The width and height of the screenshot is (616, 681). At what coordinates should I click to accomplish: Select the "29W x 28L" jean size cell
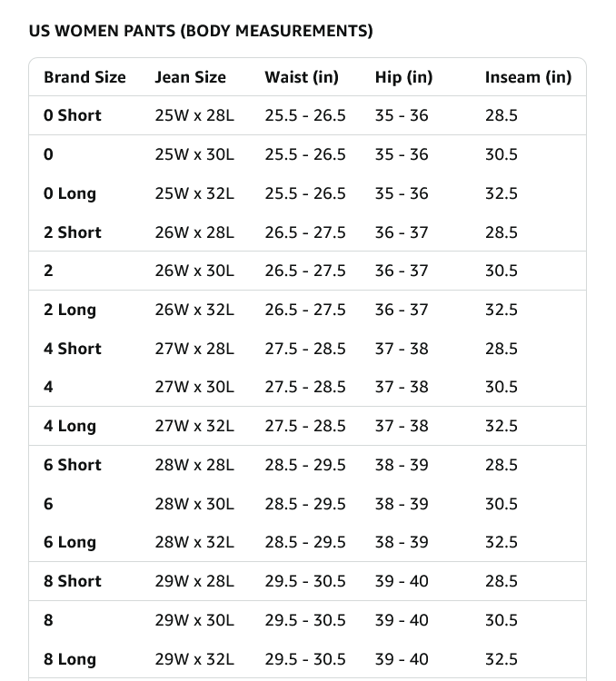[x=194, y=581]
